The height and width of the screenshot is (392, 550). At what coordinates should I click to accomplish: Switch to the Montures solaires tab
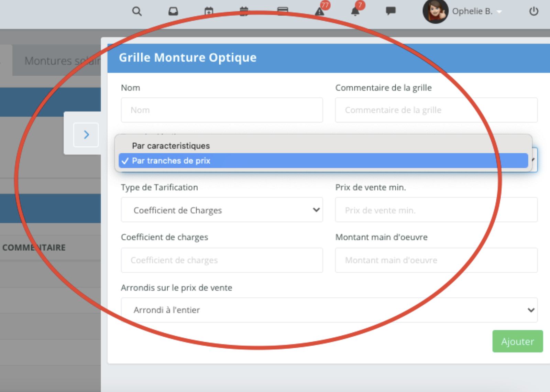click(63, 61)
